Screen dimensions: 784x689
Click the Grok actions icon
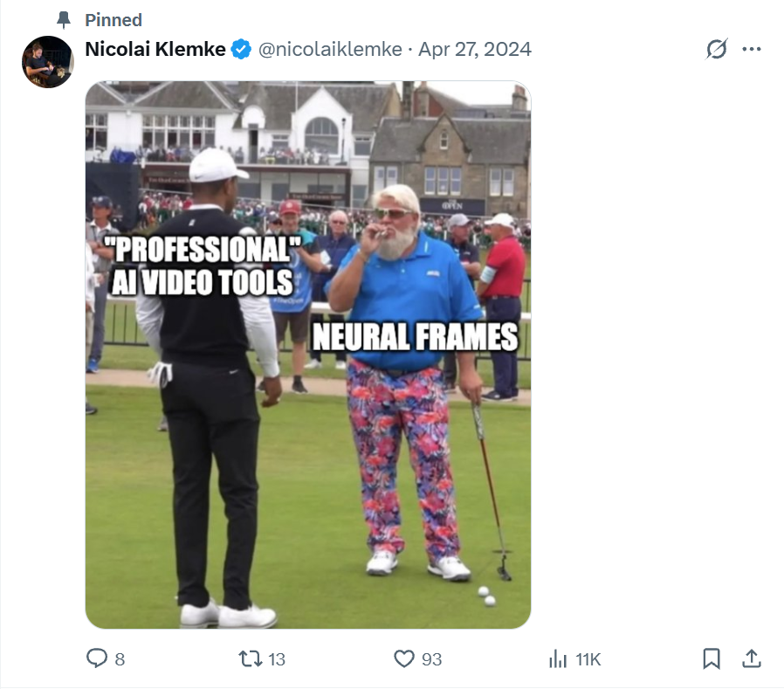[716, 50]
